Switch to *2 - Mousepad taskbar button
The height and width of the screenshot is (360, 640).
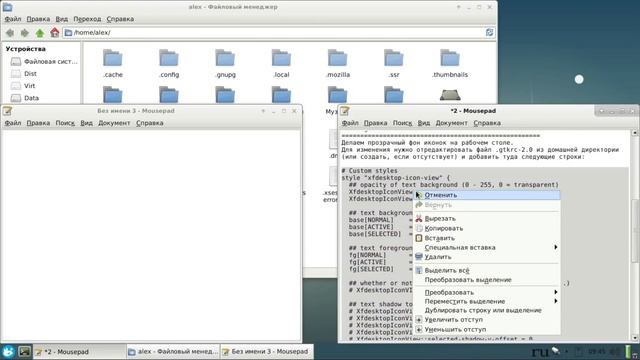pos(79,351)
